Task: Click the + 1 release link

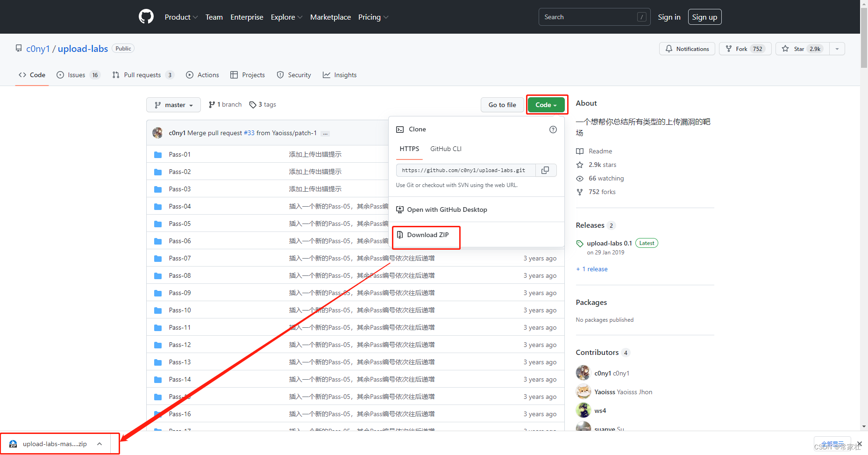Action: pos(592,269)
